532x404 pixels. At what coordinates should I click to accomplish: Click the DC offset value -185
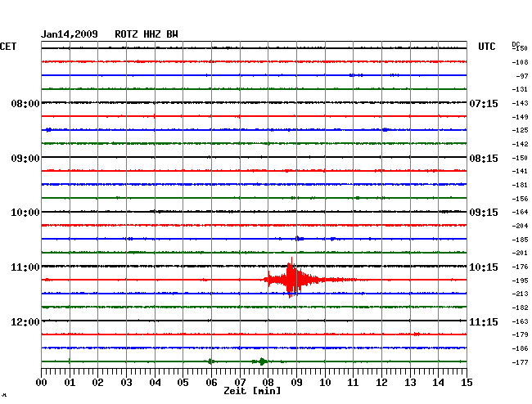pos(520,240)
